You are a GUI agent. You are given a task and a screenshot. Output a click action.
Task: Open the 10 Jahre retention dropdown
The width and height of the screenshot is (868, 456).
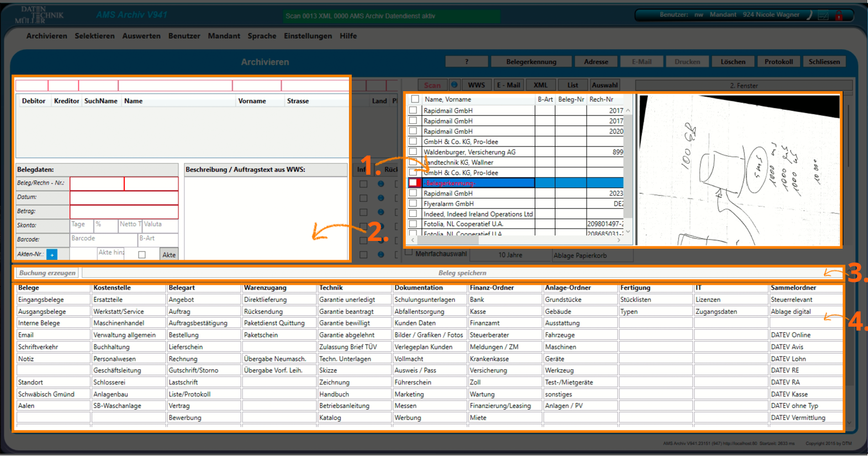(x=510, y=255)
